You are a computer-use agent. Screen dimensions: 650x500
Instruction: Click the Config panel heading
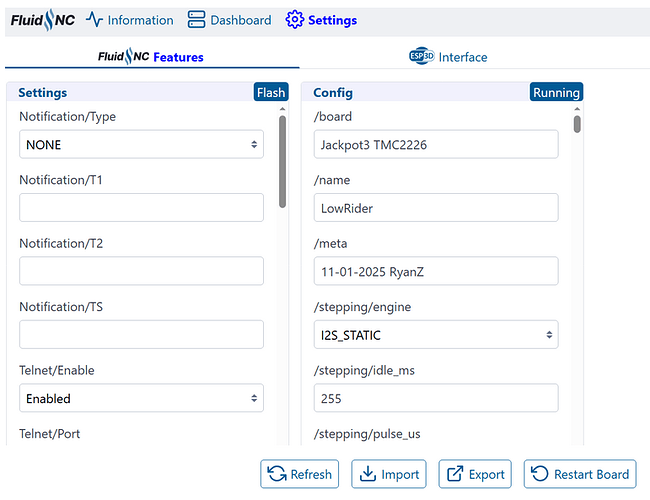(x=333, y=92)
